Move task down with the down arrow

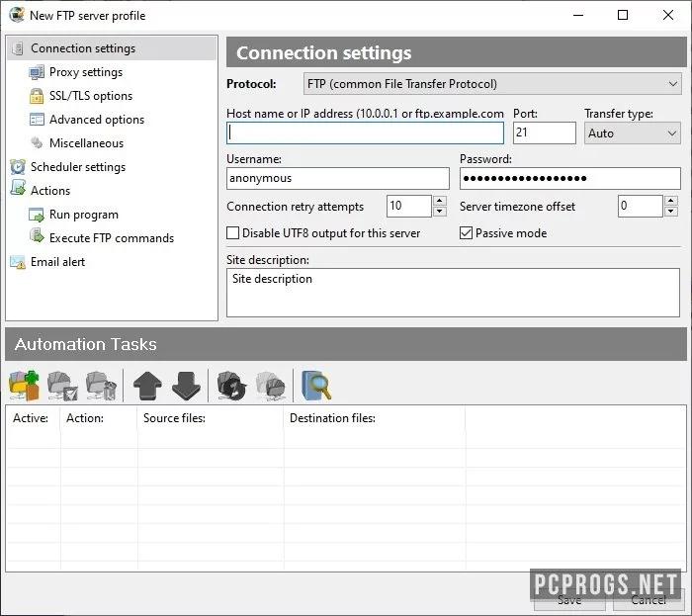click(x=186, y=386)
